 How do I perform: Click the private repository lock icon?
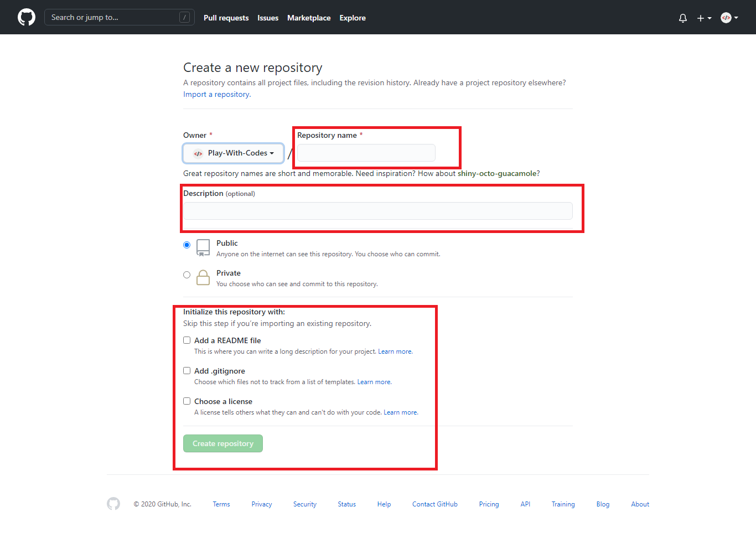click(x=203, y=277)
